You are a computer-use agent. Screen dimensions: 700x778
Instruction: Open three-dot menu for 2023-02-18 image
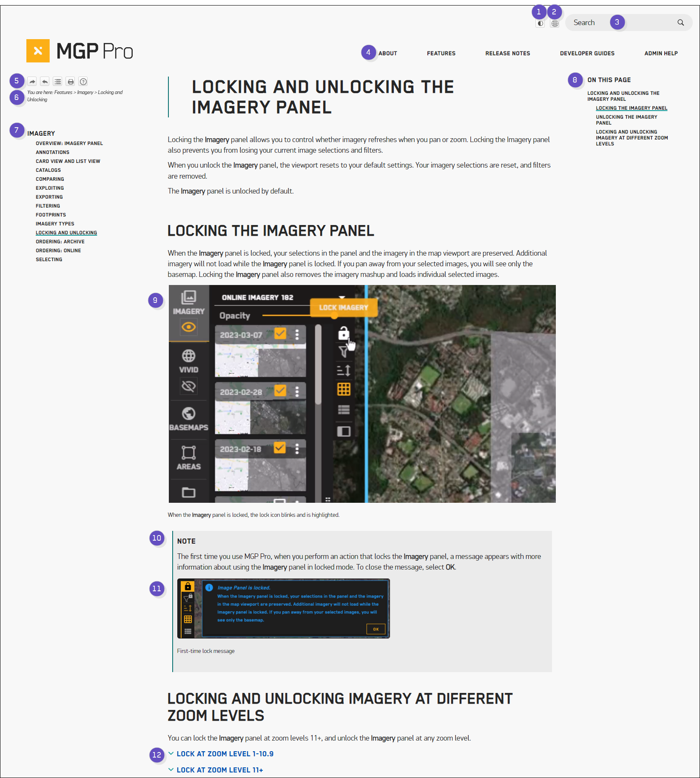click(297, 448)
